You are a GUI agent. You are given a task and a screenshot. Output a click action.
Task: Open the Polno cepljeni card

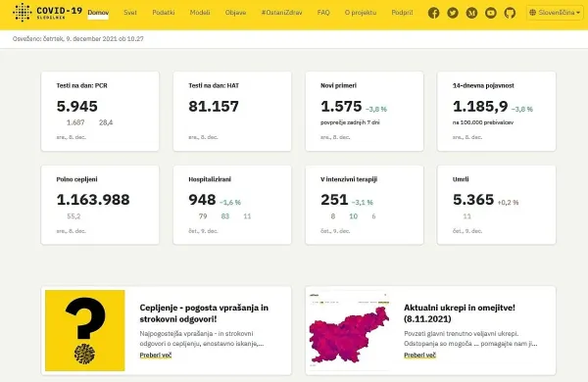pyautogui.click(x=100, y=205)
